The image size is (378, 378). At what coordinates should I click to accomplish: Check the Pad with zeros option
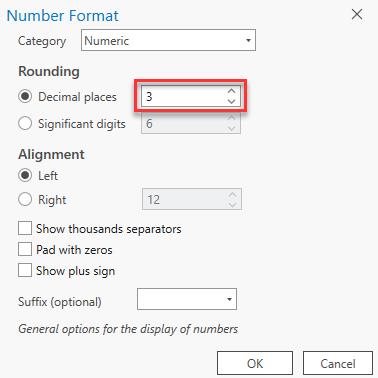pyautogui.click(x=25, y=249)
